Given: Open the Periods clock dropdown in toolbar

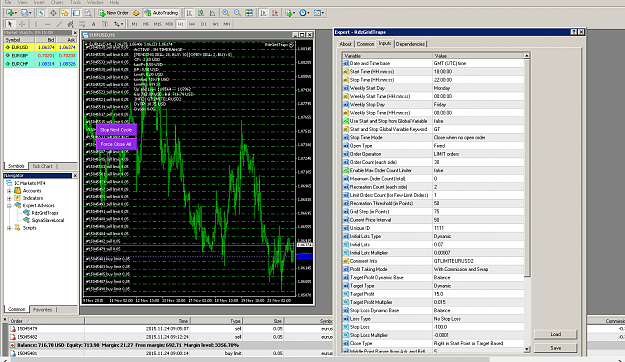Looking at the screenshot, I should (x=305, y=13).
